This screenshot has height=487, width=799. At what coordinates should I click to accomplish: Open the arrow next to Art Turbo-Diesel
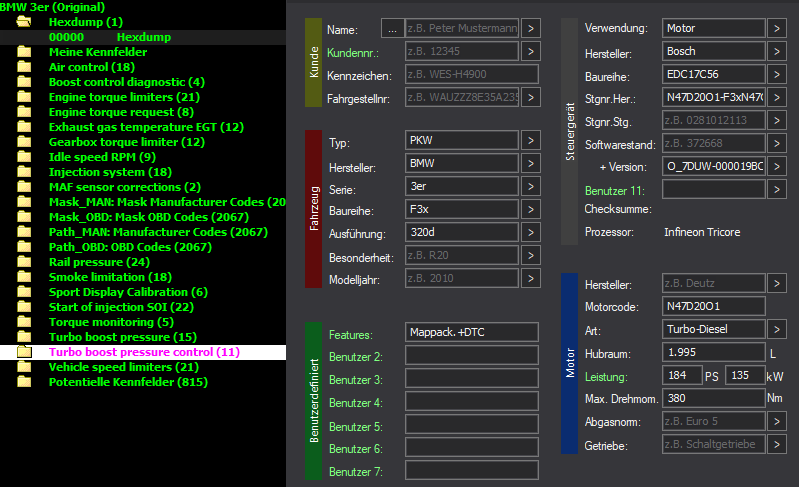pyautogui.click(x=777, y=330)
